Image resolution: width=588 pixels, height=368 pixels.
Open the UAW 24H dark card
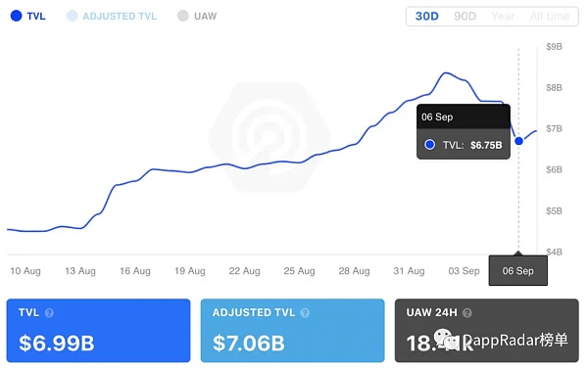pyautogui.click(x=487, y=330)
